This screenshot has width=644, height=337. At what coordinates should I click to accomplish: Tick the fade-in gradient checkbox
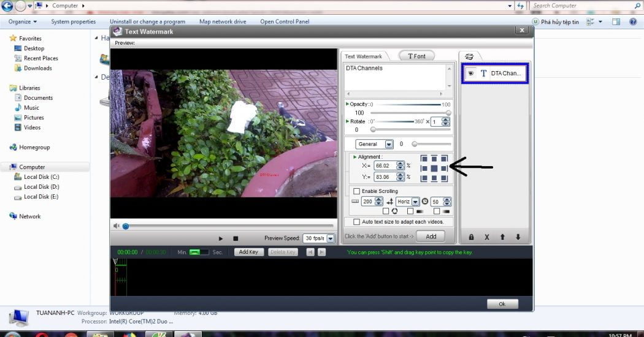[x=410, y=211]
